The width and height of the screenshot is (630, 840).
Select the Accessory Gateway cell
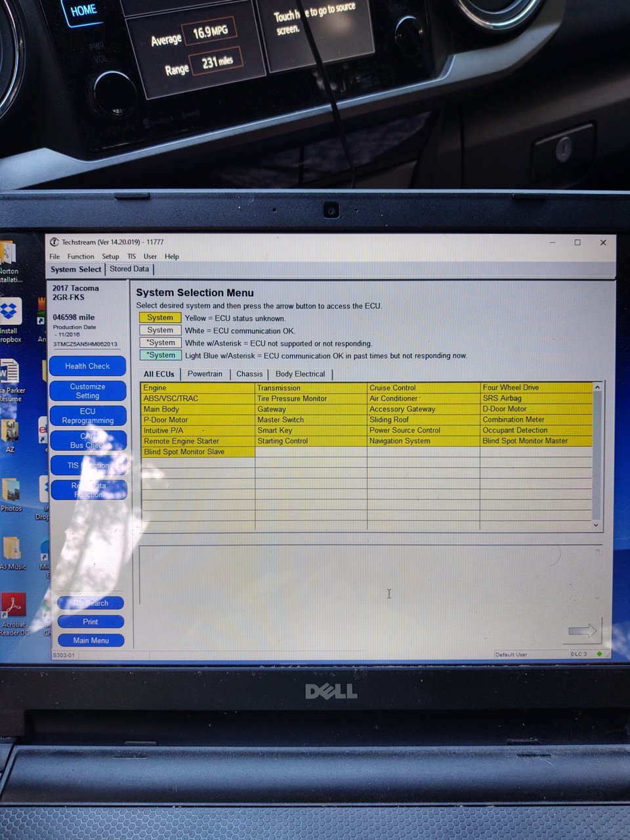click(423, 409)
